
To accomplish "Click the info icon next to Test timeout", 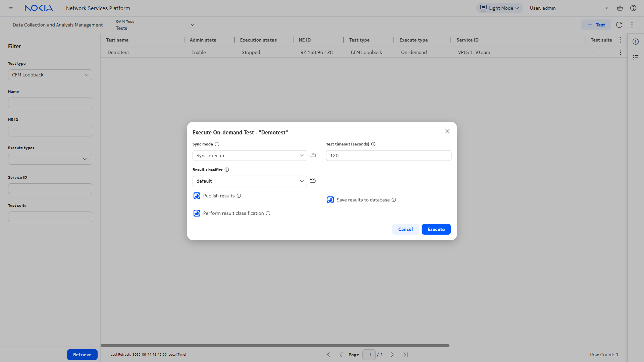I will pyautogui.click(x=373, y=144).
